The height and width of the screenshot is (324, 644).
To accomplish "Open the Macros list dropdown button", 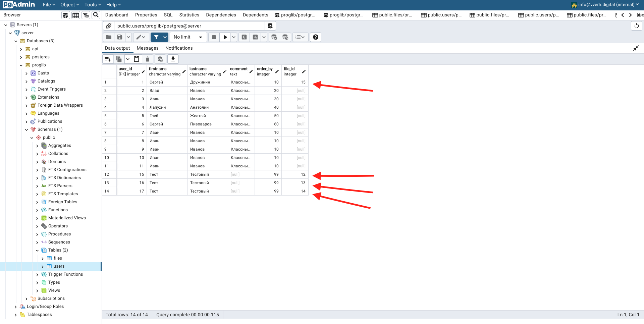I will (300, 37).
